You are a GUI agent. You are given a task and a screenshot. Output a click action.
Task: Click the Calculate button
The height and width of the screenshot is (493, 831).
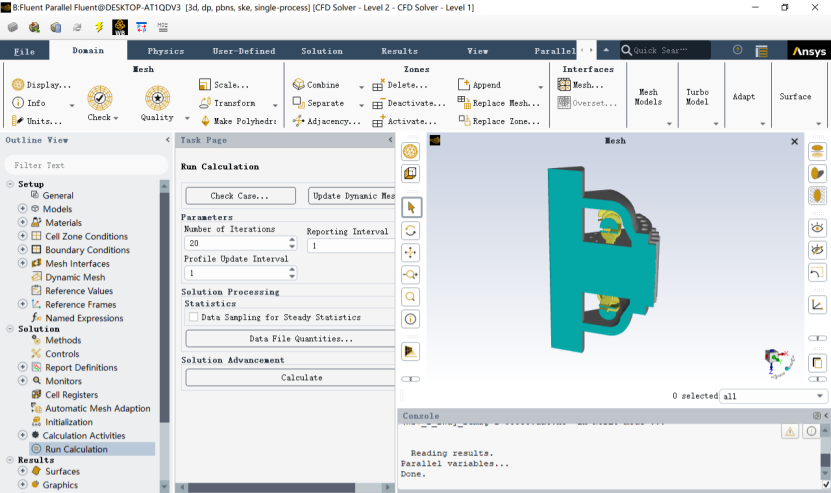(x=290, y=377)
